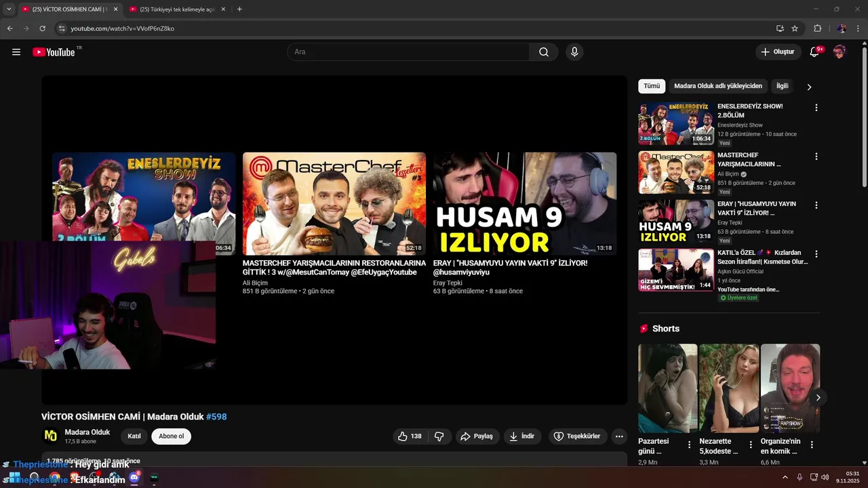Install app icon in address bar
Viewport: 868px width, 488px height.
pos(780,28)
